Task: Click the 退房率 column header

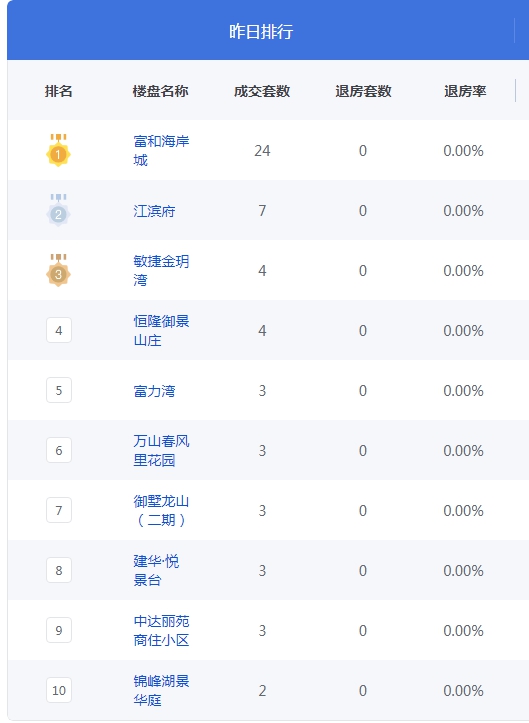Action: pos(465,91)
